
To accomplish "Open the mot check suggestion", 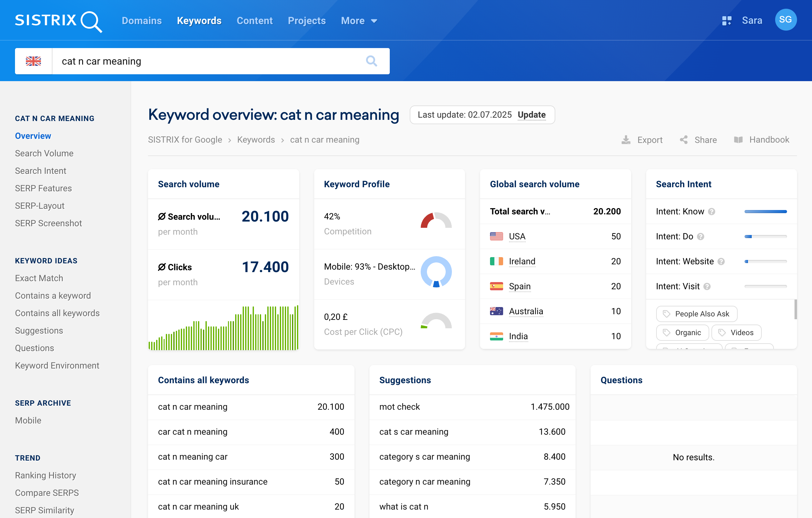I will coord(400,407).
